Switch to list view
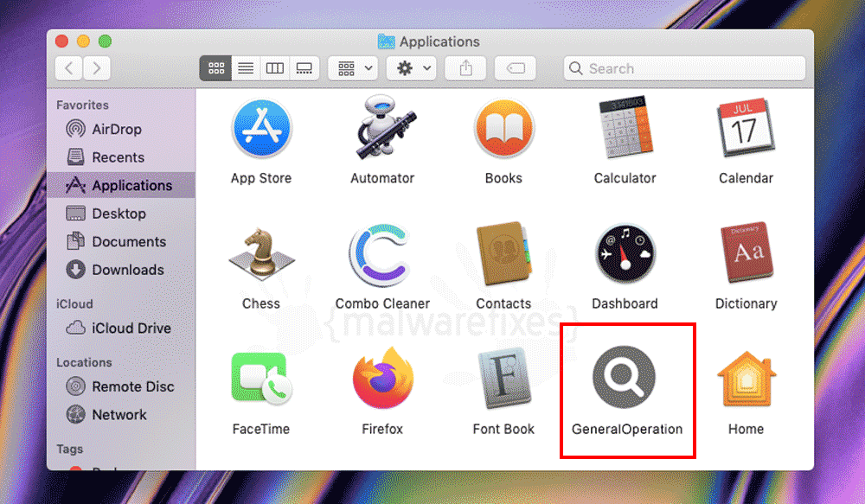This screenshot has height=504, width=865. [x=246, y=68]
